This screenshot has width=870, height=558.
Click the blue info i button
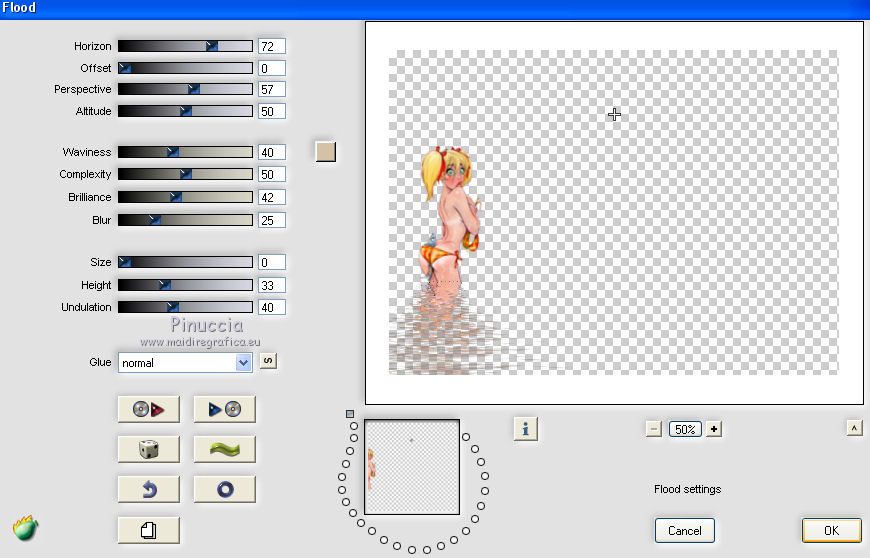click(x=525, y=429)
